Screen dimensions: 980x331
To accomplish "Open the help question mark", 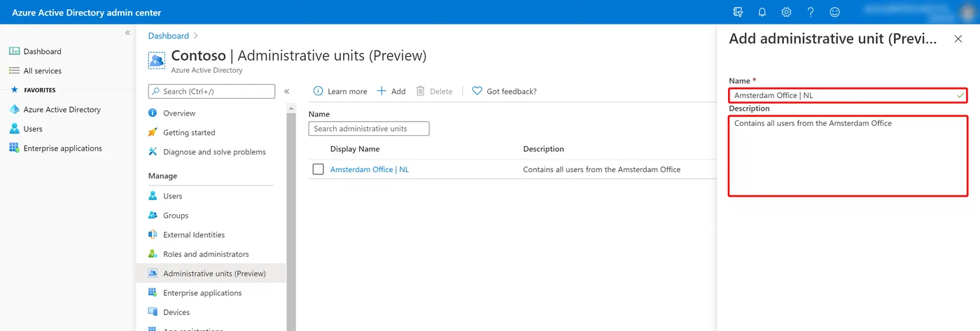I will click(x=811, y=12).
